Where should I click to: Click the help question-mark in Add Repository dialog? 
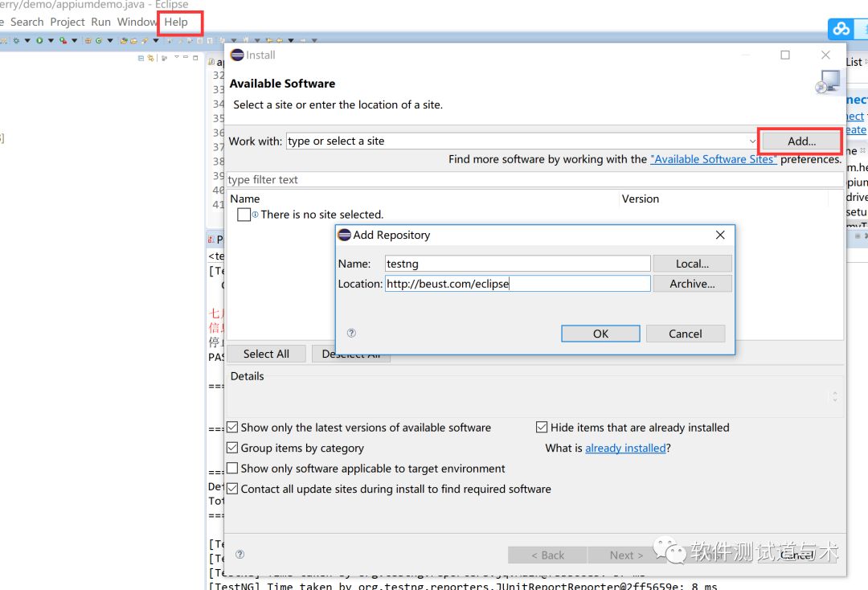point(351,333)
